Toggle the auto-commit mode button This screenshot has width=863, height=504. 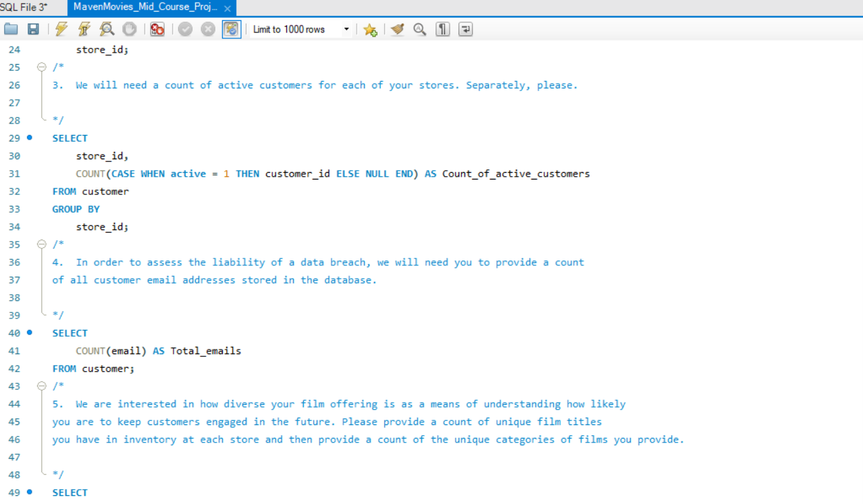tap(232, 29)
